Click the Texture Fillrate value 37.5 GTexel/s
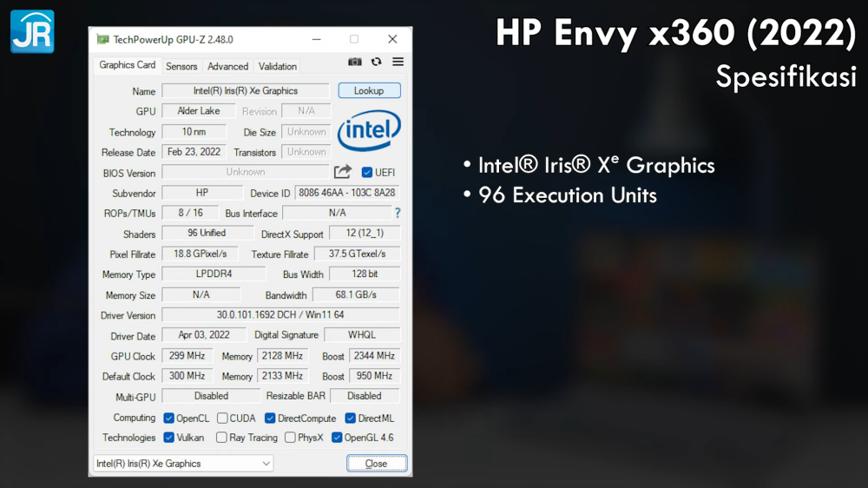This screenshot has width=868, height=488. click(357, 254)
